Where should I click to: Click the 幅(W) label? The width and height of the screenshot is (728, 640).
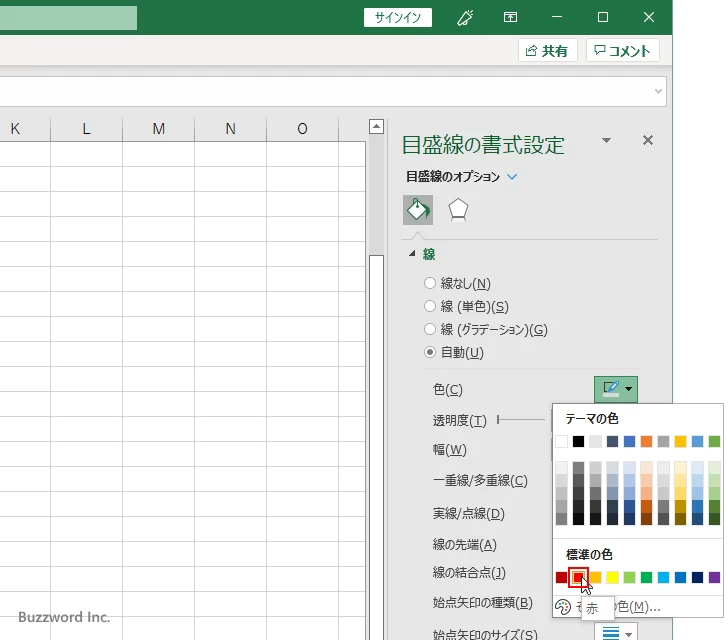click(449, 450)
